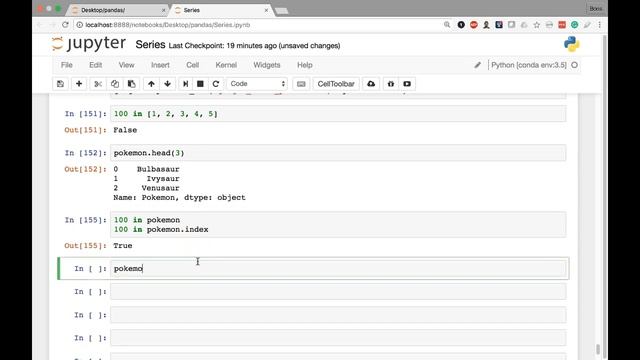Image resolution: width=640 pixels, height=360 pixels.
Task: Save the notebook with the floppy icon
Action: [60, 84]
